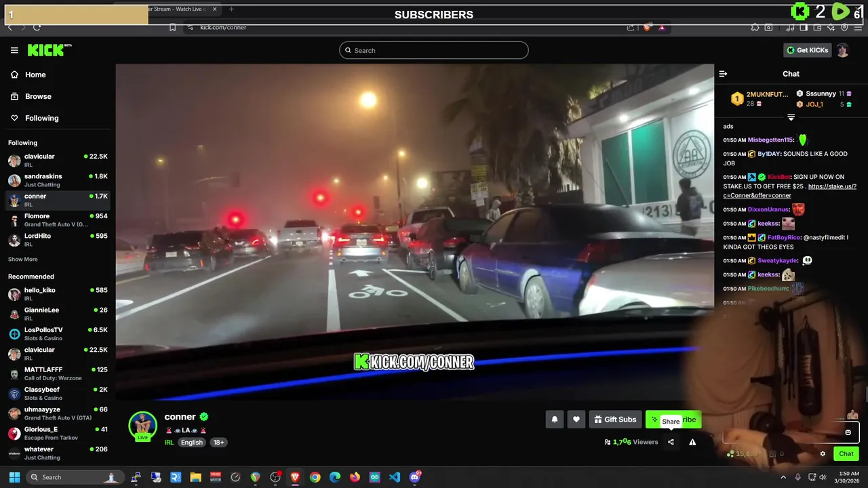
Task: Click browser back arrow
Action: pyautogui.click(x=9, y=27)
